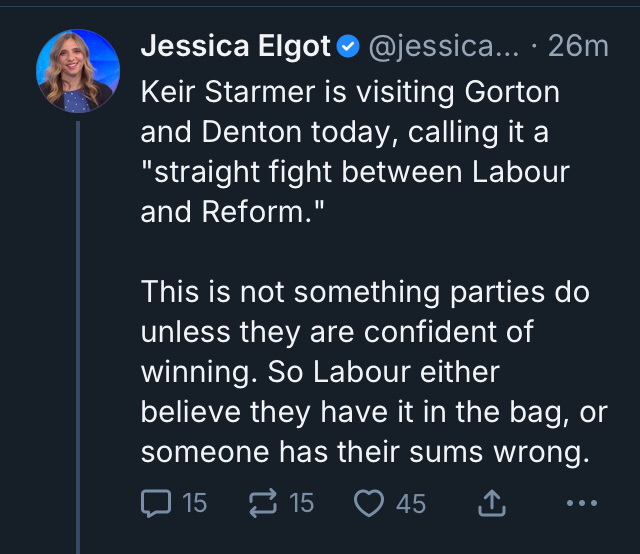Click the reply count 15
Viewport: 640px width, 554px height.
click(x=195, y=503)
